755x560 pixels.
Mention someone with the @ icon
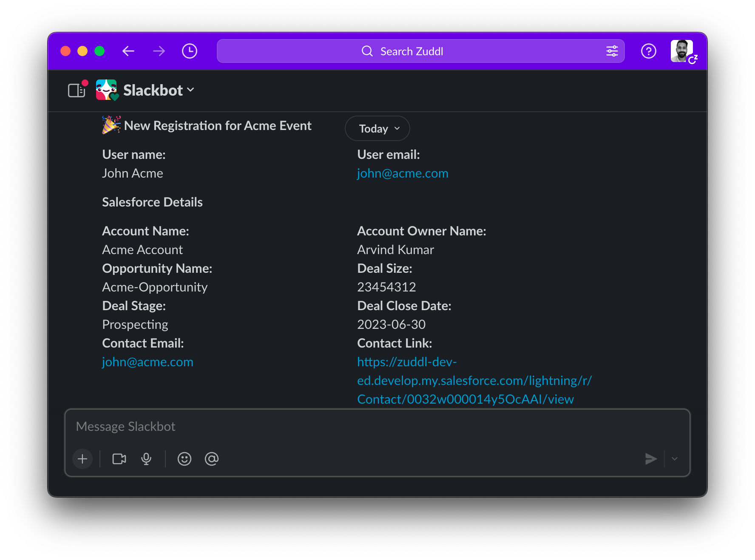click(x=211, y=459)
